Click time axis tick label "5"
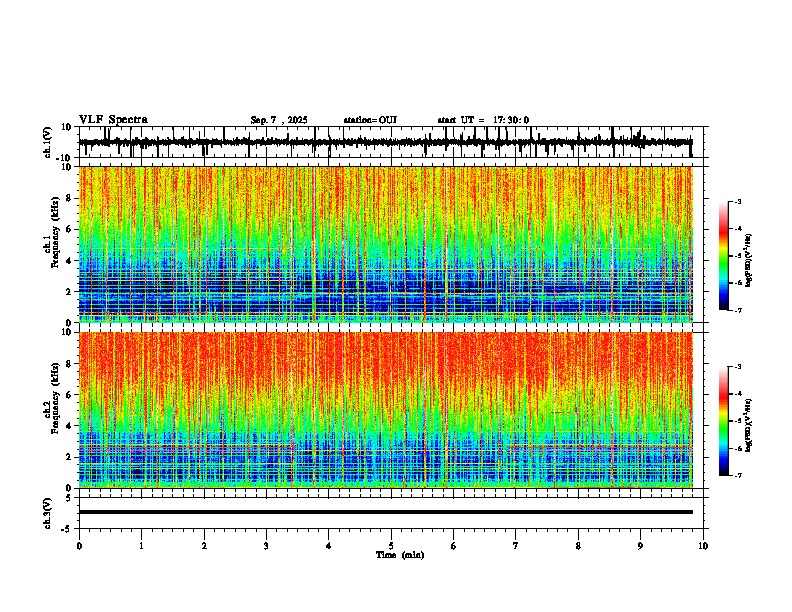The height and width of the screenshot is (612, 792). click(x=391, y=546)
